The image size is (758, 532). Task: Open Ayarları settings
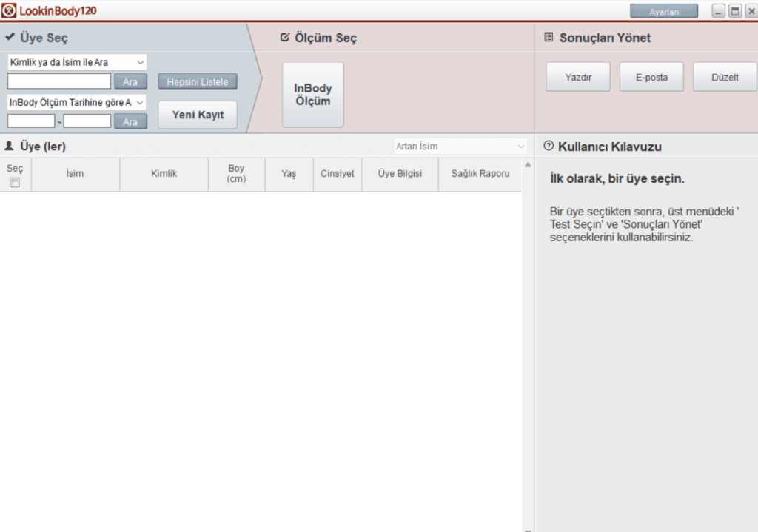point(663,12)
